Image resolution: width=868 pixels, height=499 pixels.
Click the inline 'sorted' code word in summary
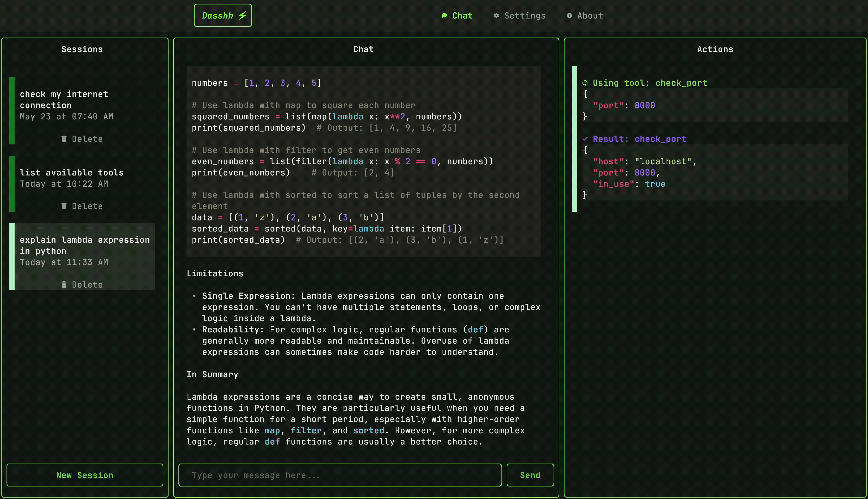pyautogui.click(x=368, y=430)
